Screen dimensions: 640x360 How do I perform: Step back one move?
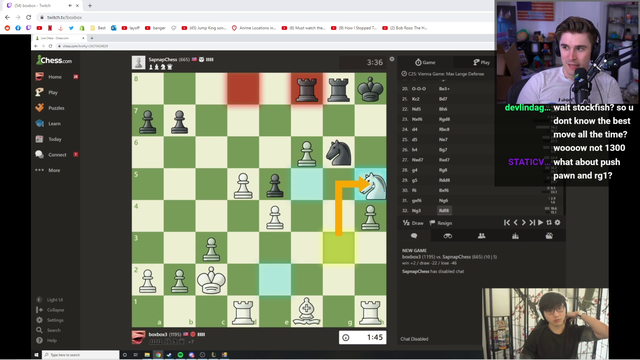(516, 222)
